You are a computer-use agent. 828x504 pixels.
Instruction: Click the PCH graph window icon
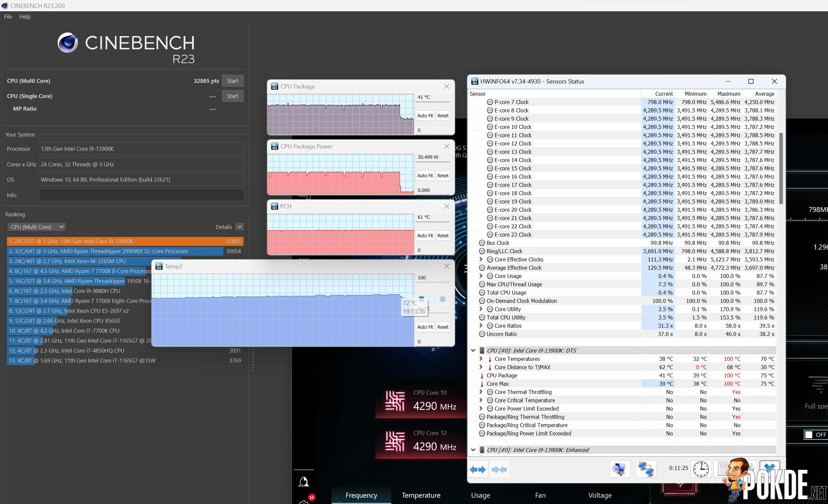point(275,206)
